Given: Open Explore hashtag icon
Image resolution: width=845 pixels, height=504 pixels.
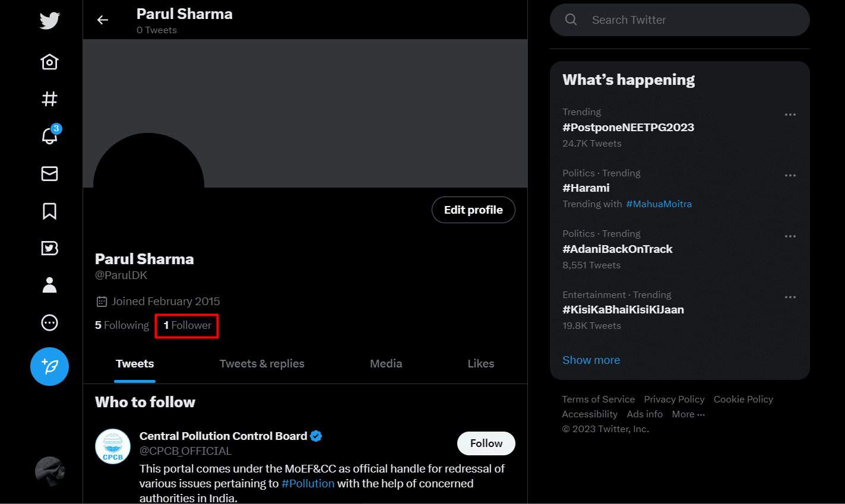Looking at the screenshot, I should 49,99.
